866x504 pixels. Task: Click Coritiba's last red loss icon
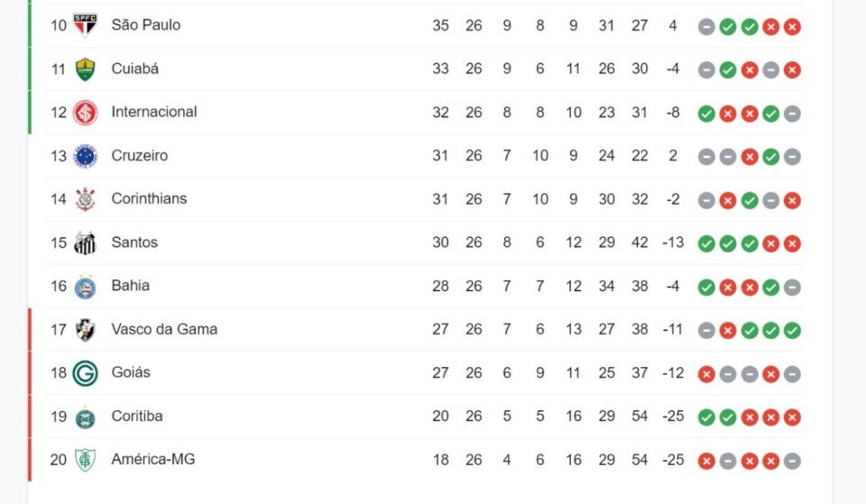792,417
